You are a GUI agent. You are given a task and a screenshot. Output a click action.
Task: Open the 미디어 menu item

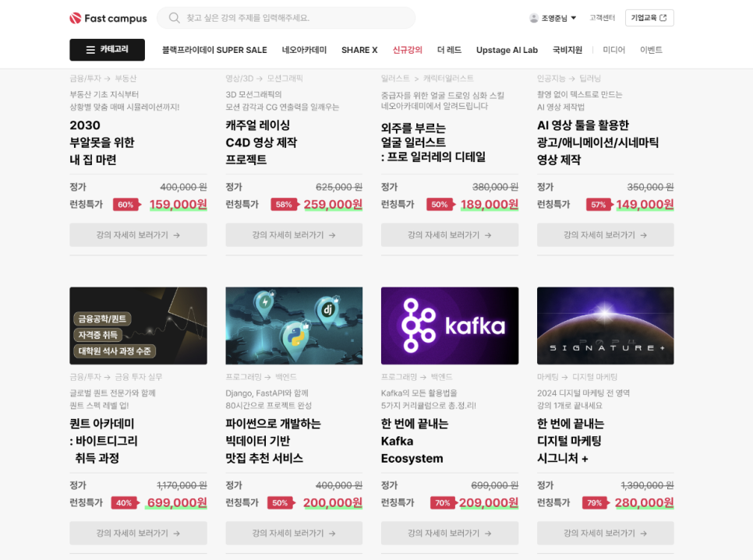click(613, 50)
